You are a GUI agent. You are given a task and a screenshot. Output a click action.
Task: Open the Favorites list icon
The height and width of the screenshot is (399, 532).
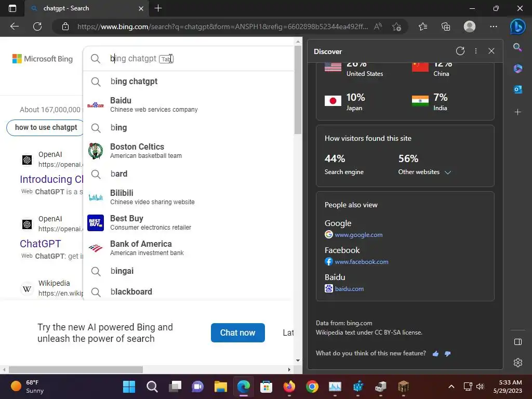(423, 26)
